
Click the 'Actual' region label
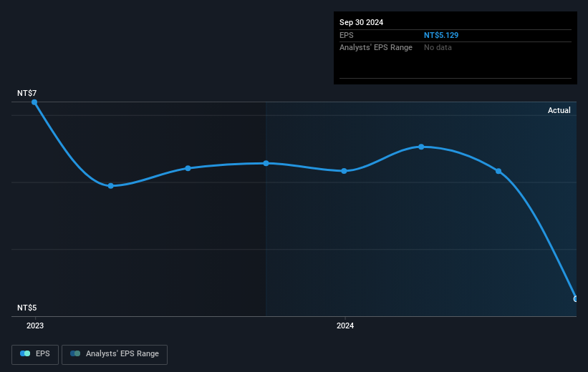559,110
